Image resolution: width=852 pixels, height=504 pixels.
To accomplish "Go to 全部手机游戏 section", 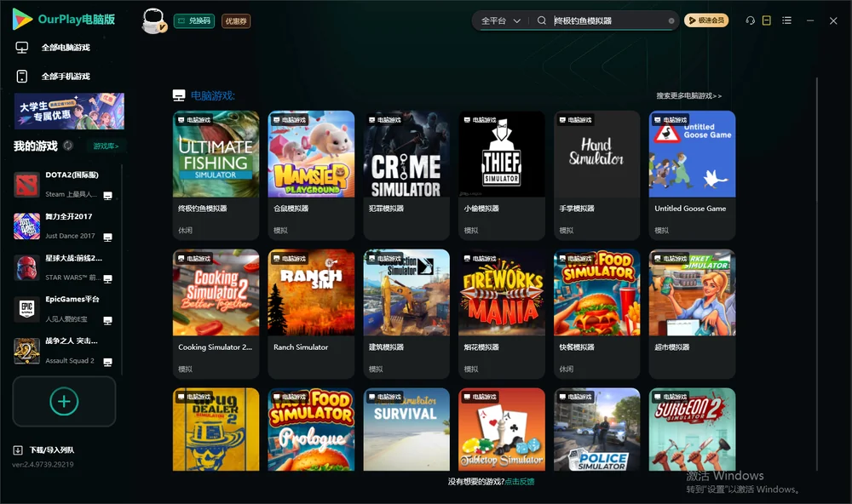I will [x=66, y=77].
